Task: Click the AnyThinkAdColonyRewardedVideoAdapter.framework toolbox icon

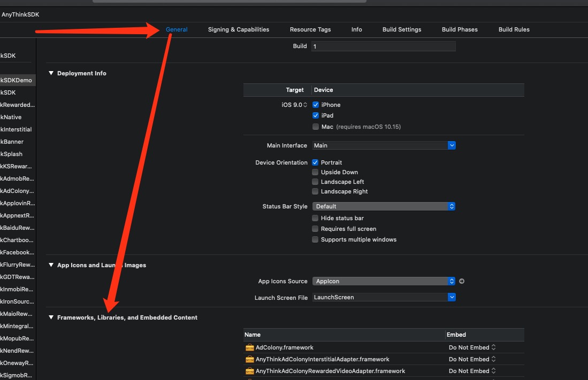Action: coord(250,371)
